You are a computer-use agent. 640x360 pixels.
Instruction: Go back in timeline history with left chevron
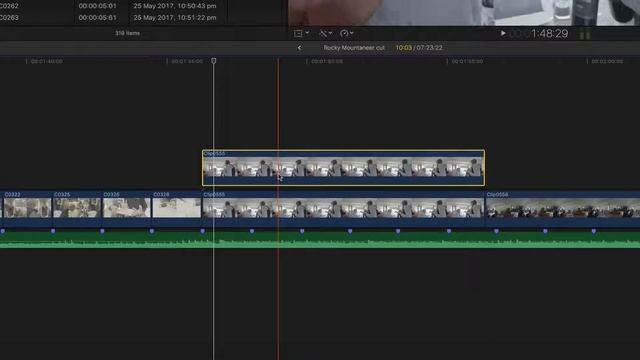[x=299, y=48]
